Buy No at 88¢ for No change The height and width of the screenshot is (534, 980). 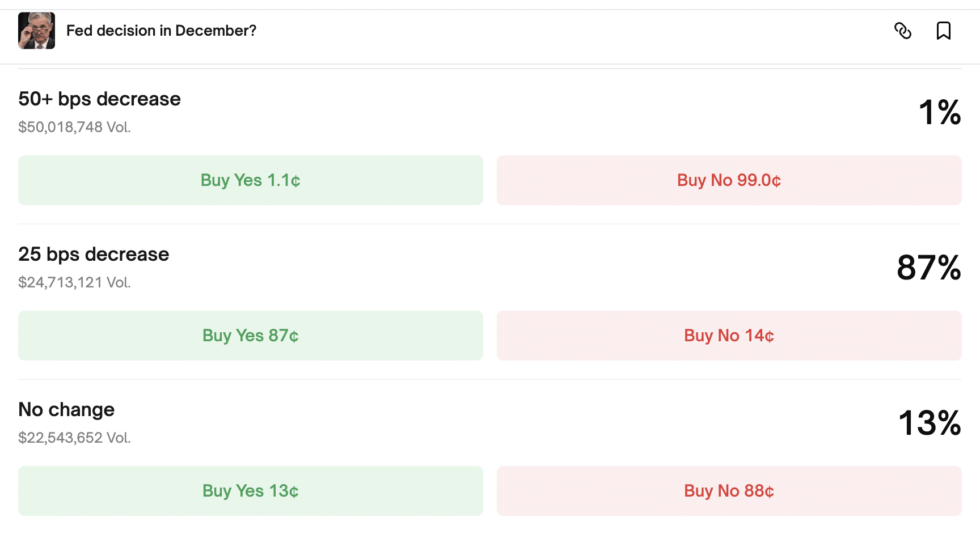[x=729, y=491]
